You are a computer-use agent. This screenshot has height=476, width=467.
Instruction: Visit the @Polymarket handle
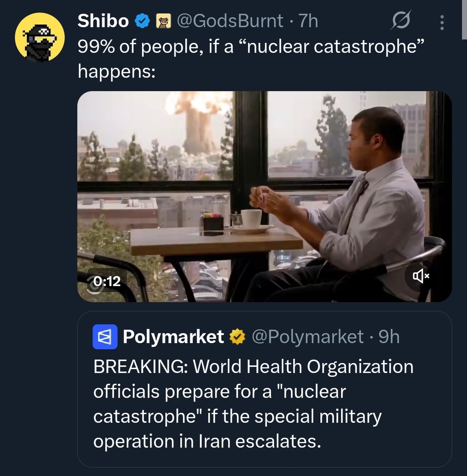[x=307, y=337]
